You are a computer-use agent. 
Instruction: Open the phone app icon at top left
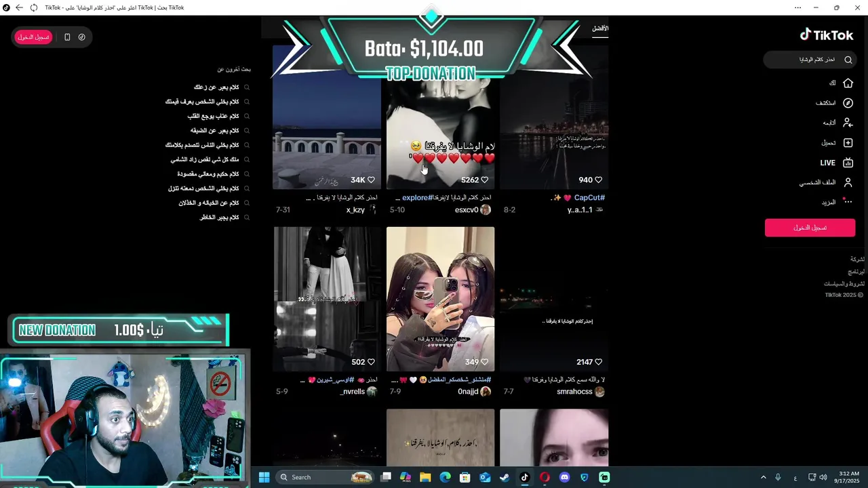(67, 37)
